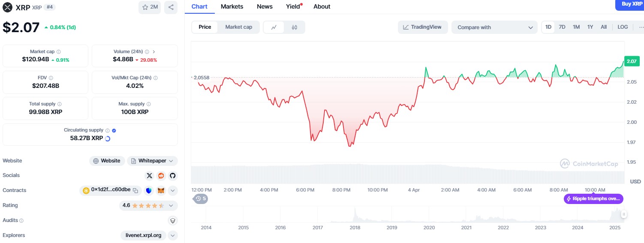644x243 pixels.
Task: Click the share icon button
Action: click(x=171, y=7)
